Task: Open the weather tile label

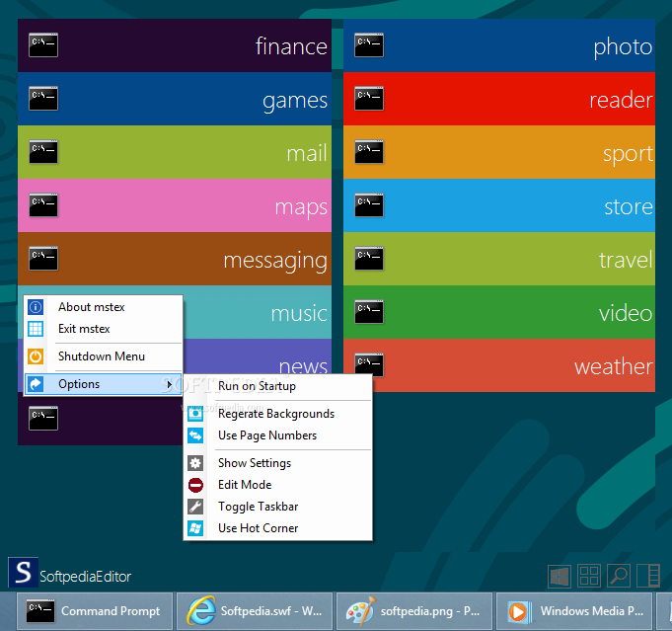Action: click(x=614, y=366)
